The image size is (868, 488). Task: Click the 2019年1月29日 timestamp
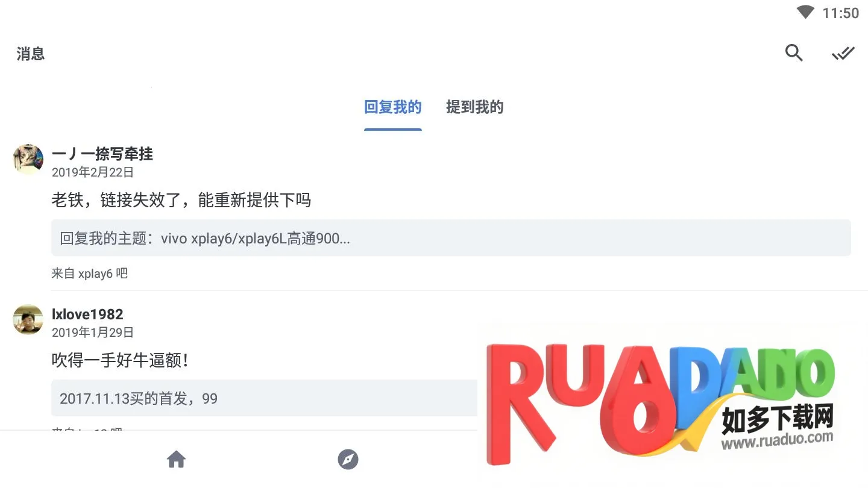93,333
